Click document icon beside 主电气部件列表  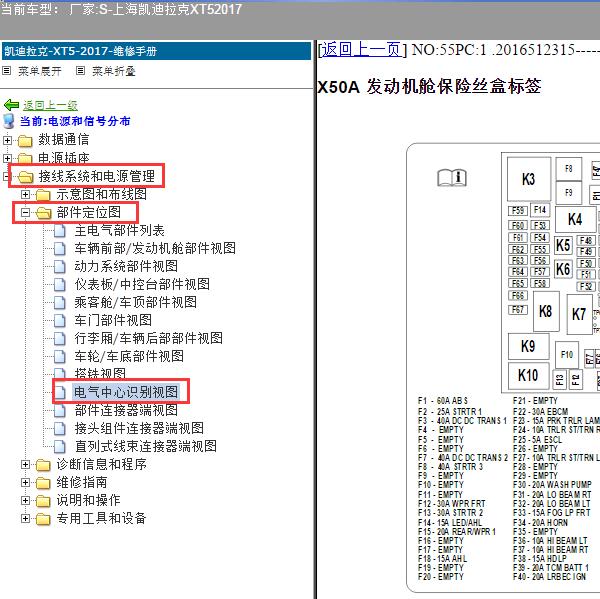coord(60,231)
